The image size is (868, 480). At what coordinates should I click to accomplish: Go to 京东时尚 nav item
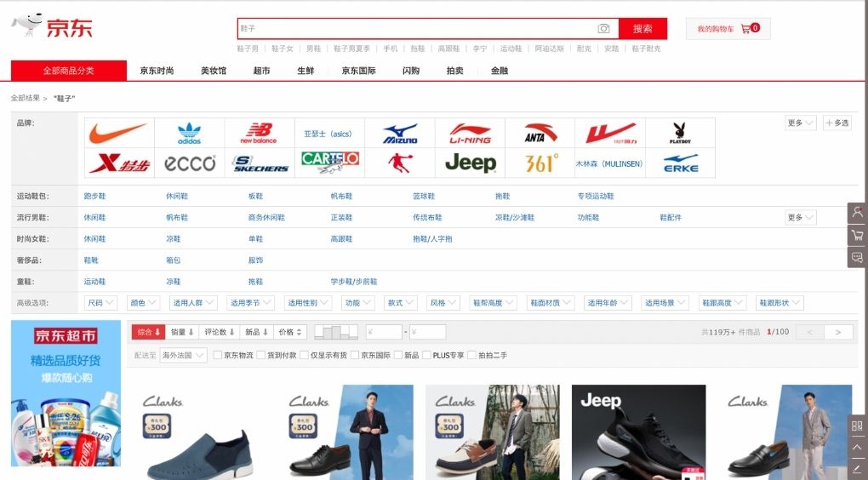point(157,71)
